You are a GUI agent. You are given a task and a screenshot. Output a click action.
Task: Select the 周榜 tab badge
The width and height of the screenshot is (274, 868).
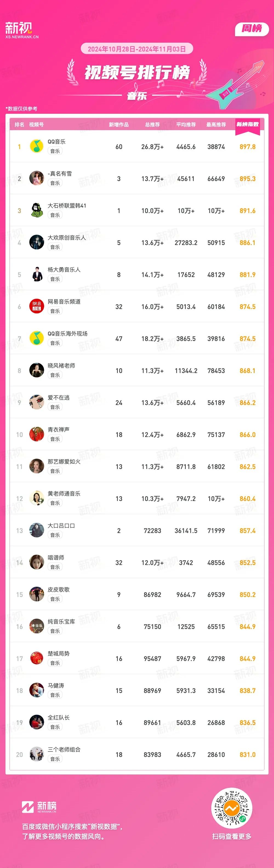point(252,29)
